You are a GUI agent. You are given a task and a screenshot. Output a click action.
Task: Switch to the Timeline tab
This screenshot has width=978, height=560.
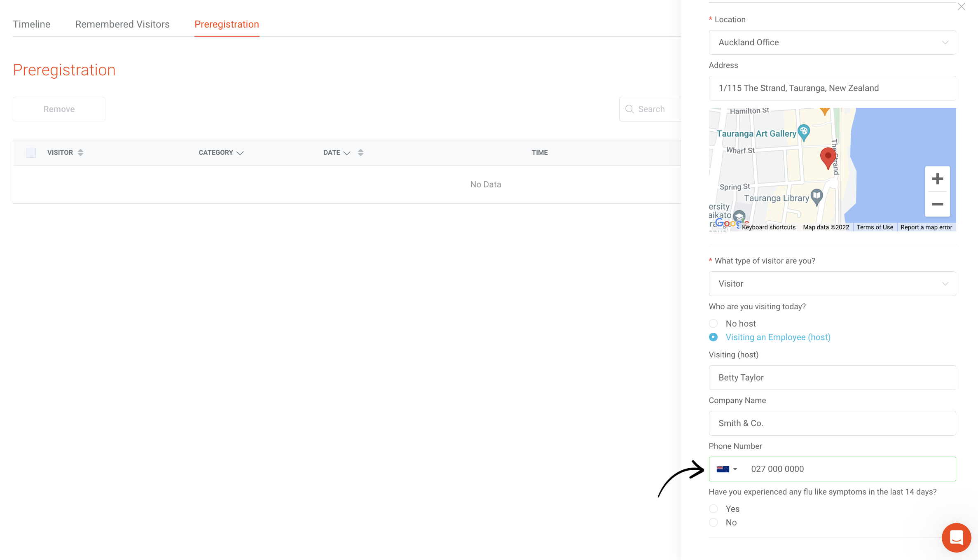point(32,24)
